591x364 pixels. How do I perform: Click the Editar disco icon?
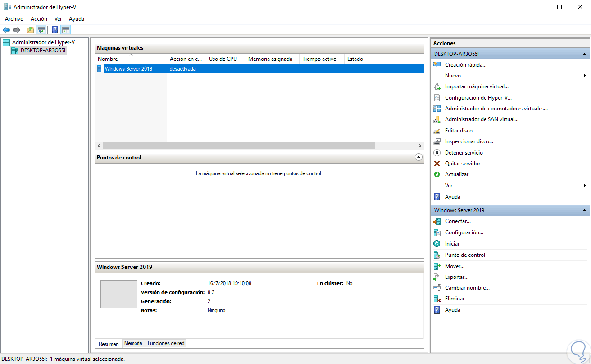tap(436, 131)
